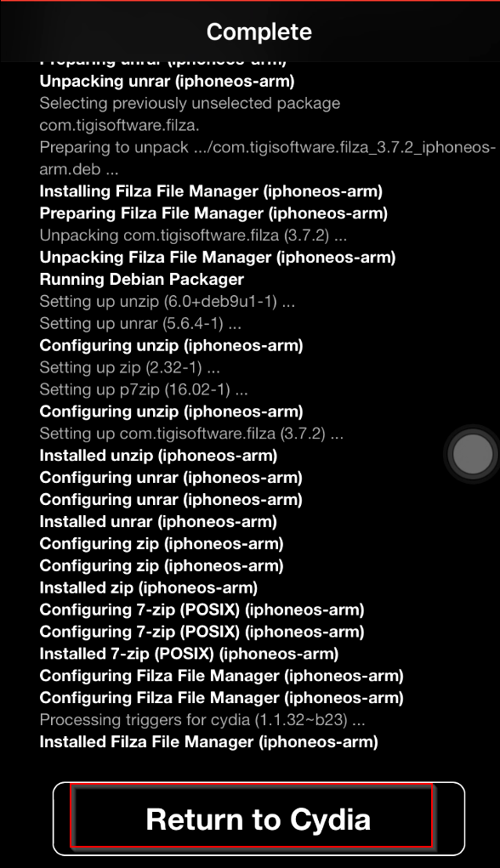Tap 'Installing Filza File Manager (iphoneos-arm)' line
500x868 pixels.
coord(211,191)
